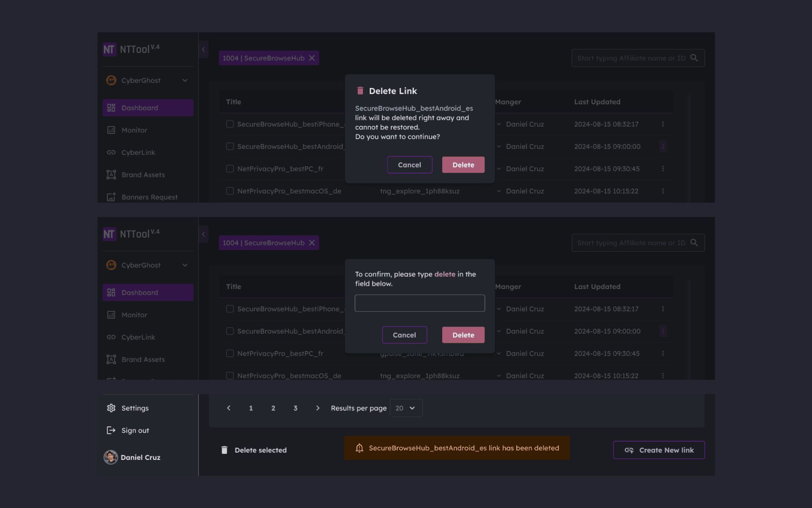Check top SecureBrowseHub_bestiPhone row checkbox
The height and width of the screenshot is (508, 812).
point(230,124)
